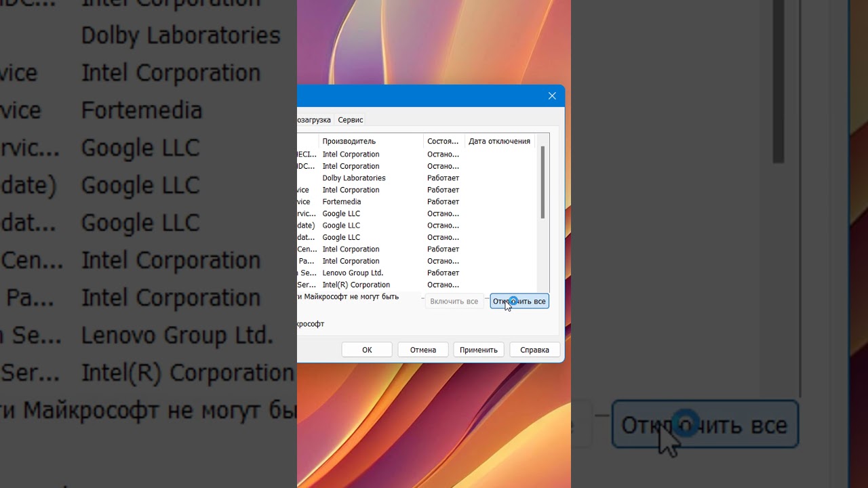Select Google LLC in the «date)» row

tap(341, 226)
